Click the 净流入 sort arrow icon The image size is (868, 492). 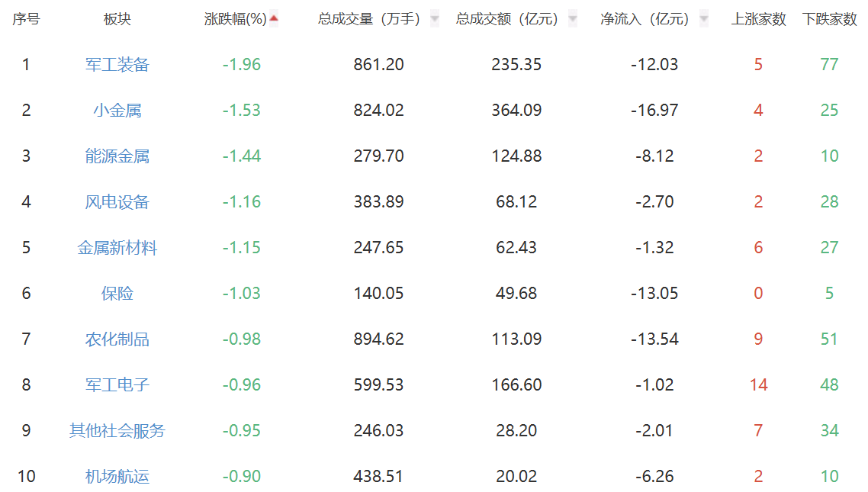(703, 19)
